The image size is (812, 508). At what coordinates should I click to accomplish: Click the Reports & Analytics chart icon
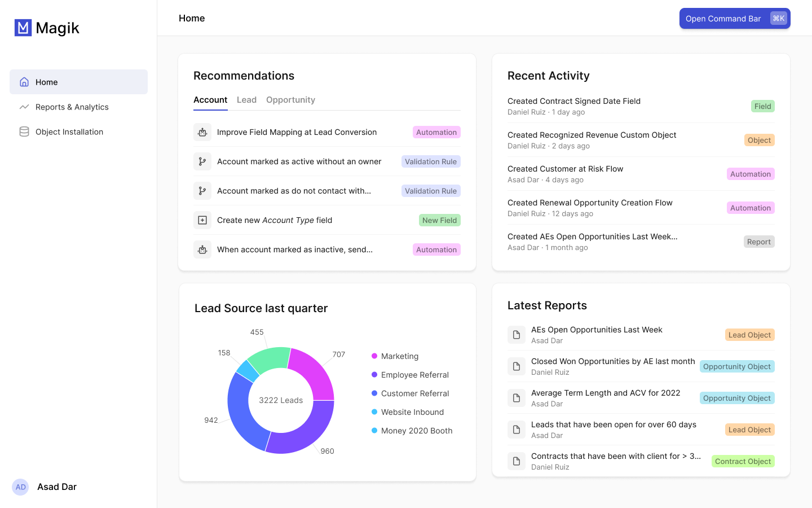point(24,107)
